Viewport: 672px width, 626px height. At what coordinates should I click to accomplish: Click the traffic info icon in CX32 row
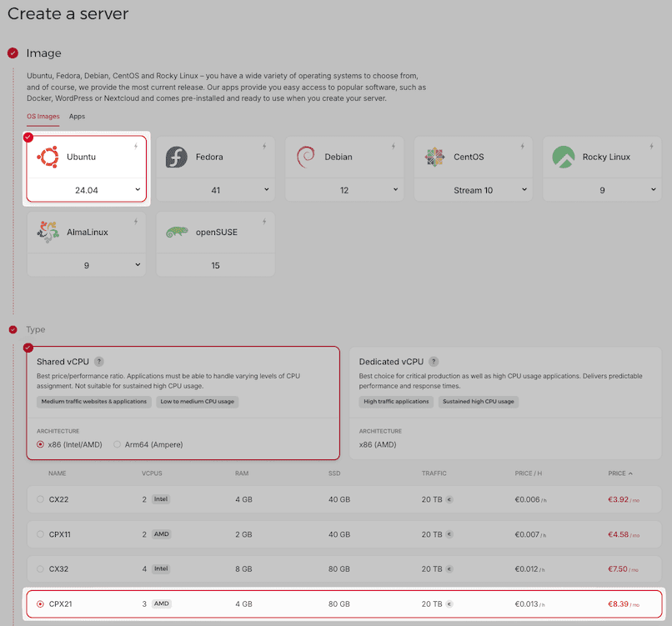click(449, 569)
